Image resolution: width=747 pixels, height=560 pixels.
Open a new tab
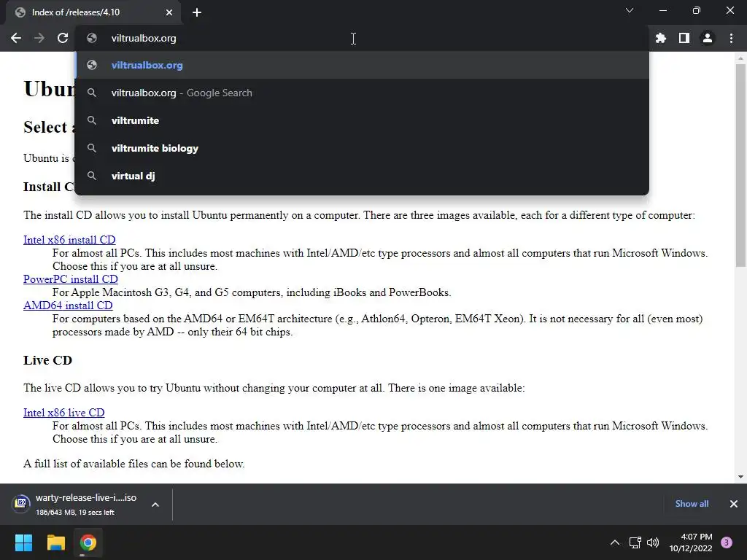[197, 12]
